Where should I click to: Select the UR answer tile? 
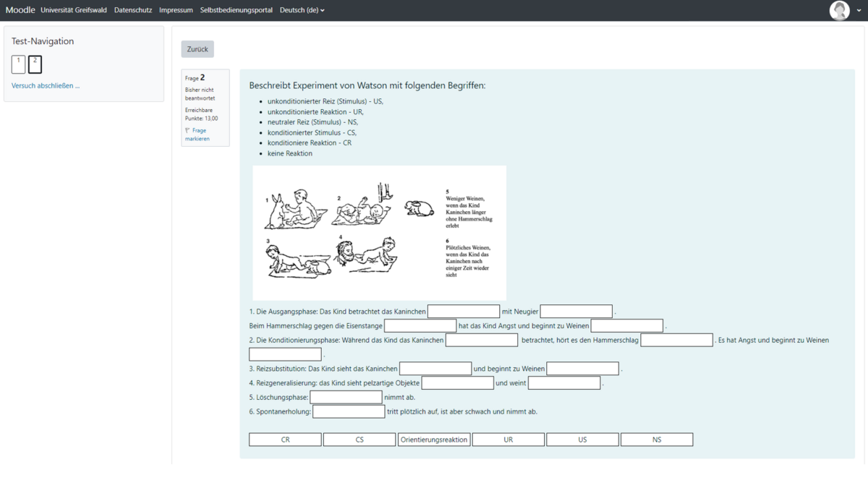(509, 440)
